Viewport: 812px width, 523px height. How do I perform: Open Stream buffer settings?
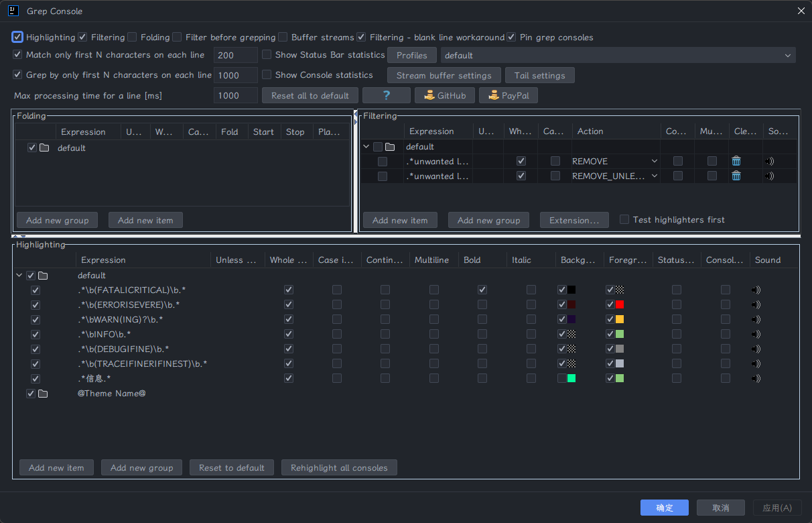[x=444, y=75]
